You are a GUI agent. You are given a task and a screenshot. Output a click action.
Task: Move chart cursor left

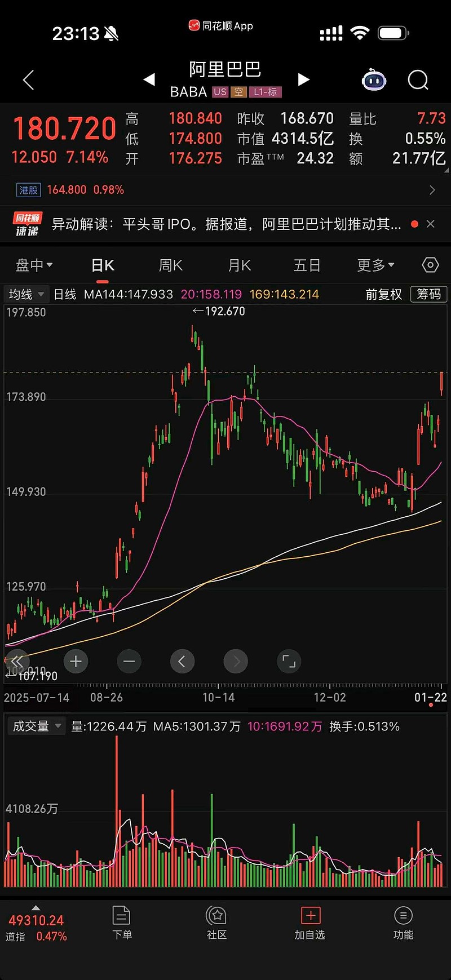point(182,661)
